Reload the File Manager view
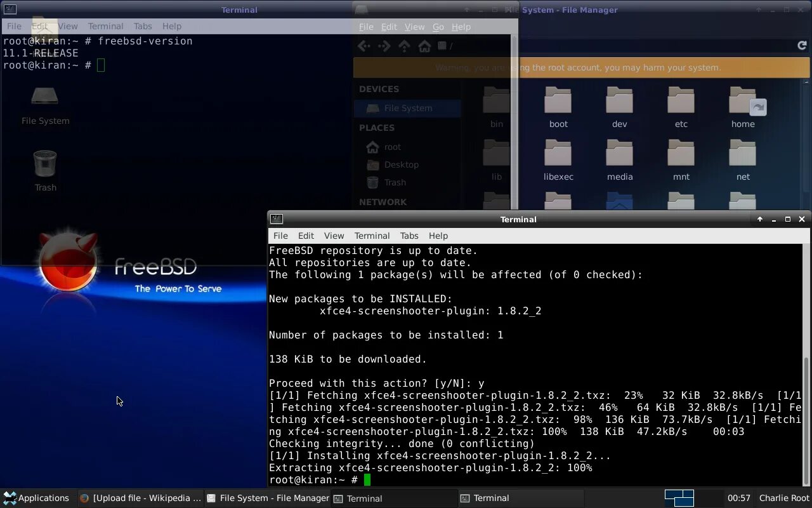This screenshot has height=508, width=812. click(x=802, y=46)
